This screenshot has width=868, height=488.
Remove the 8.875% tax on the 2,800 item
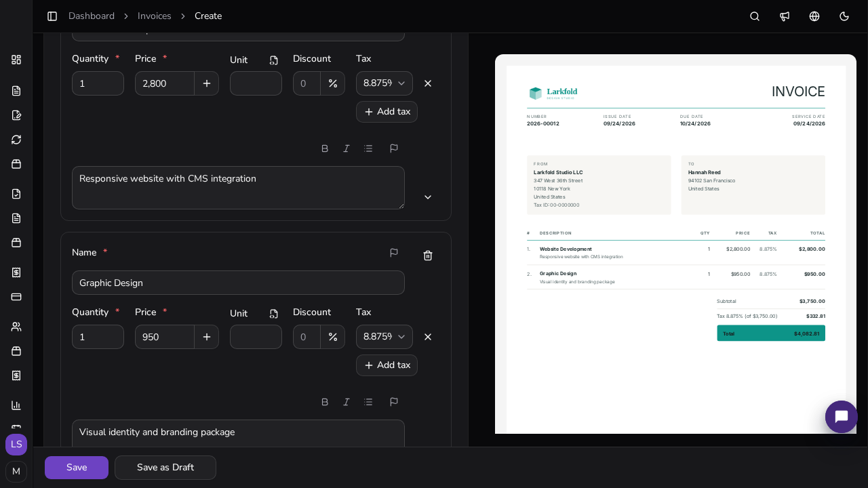[428, 83]
